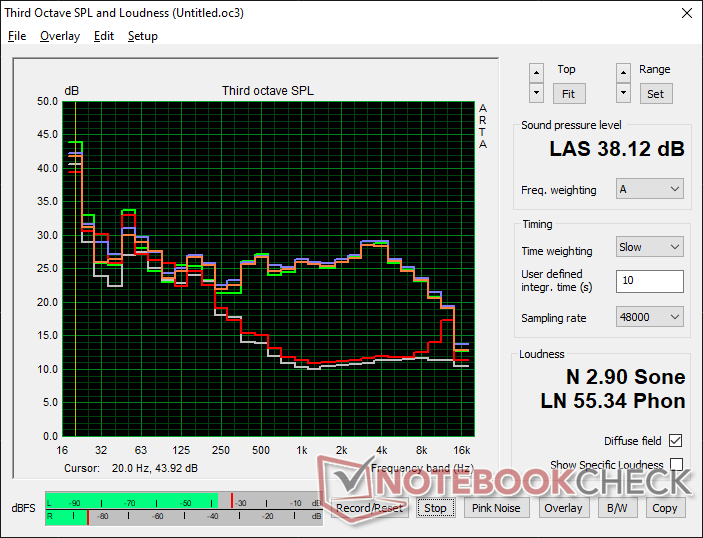Click the Cursor 20.0 Hz readout text
Image resolution: width=703 pixels, height=538 pixels.
click(x=131, y=469)
